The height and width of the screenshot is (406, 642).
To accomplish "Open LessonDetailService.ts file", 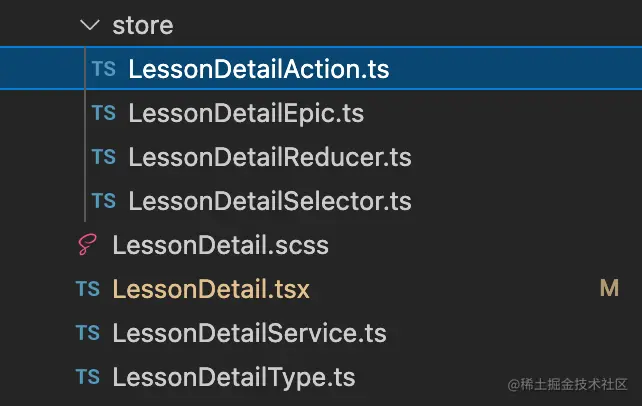I will pos(249,333).
